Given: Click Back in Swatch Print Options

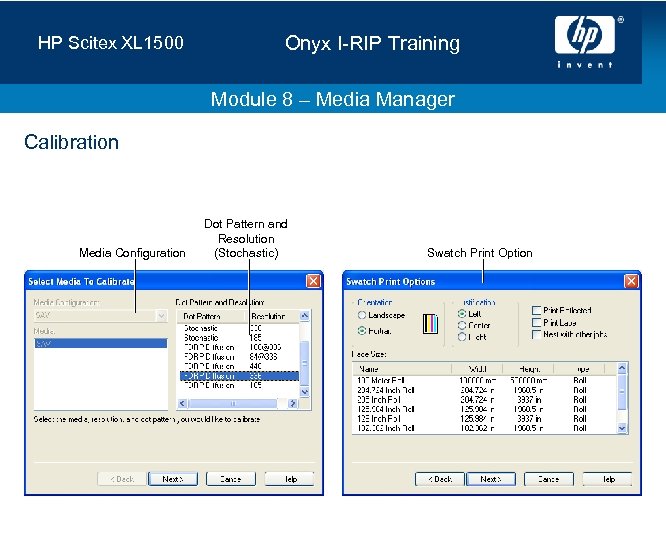Looking at the screenshot, I should (440, 479).
